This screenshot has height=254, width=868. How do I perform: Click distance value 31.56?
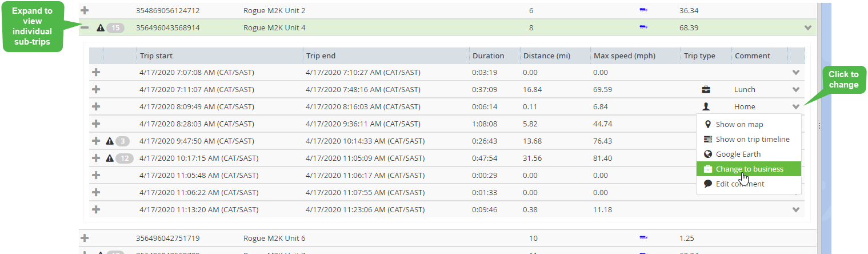[532, 158]
